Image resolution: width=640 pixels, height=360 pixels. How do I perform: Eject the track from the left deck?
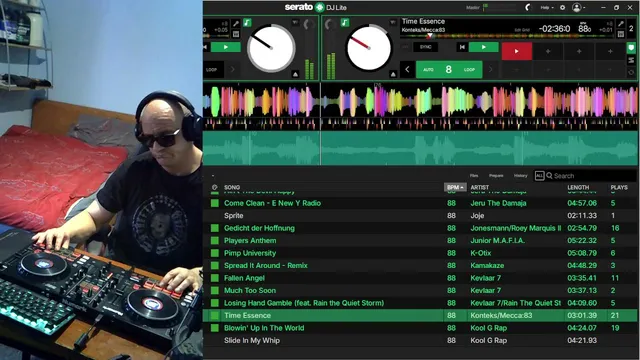[295, 74]
